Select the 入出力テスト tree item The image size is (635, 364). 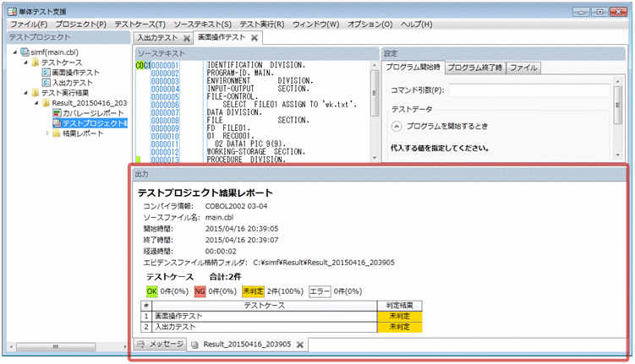coord(73,83)
